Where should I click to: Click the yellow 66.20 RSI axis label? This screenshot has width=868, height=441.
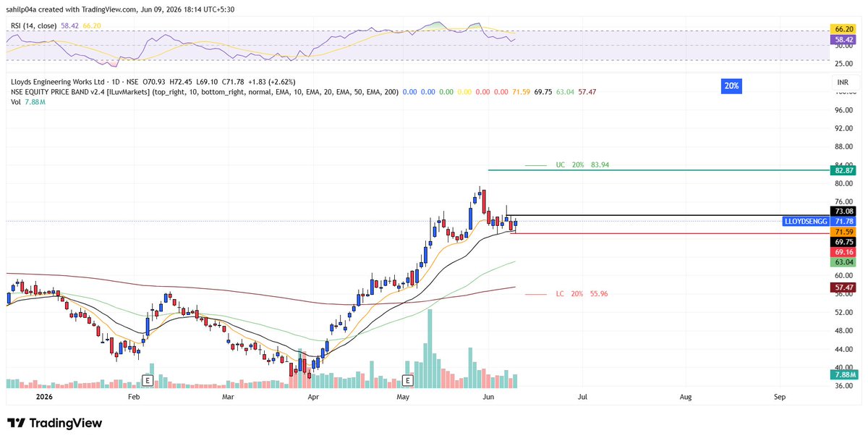[x=844, y=30]
